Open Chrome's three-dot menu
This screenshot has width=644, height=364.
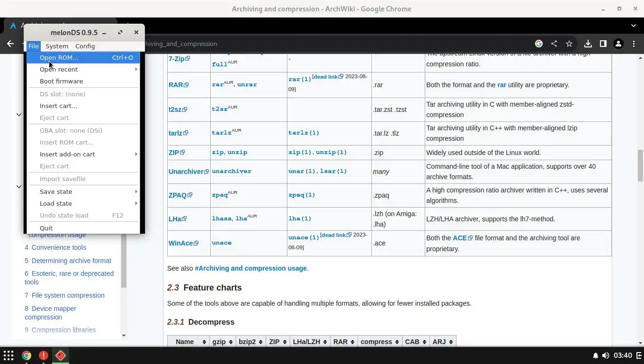[x=634, y=44]
